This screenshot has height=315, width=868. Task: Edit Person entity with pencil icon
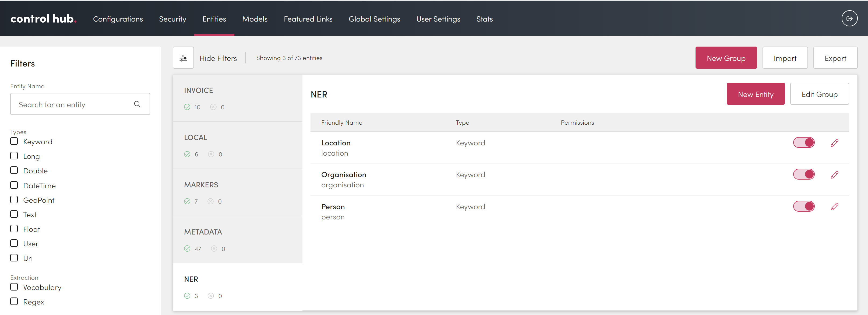(834, 207)
